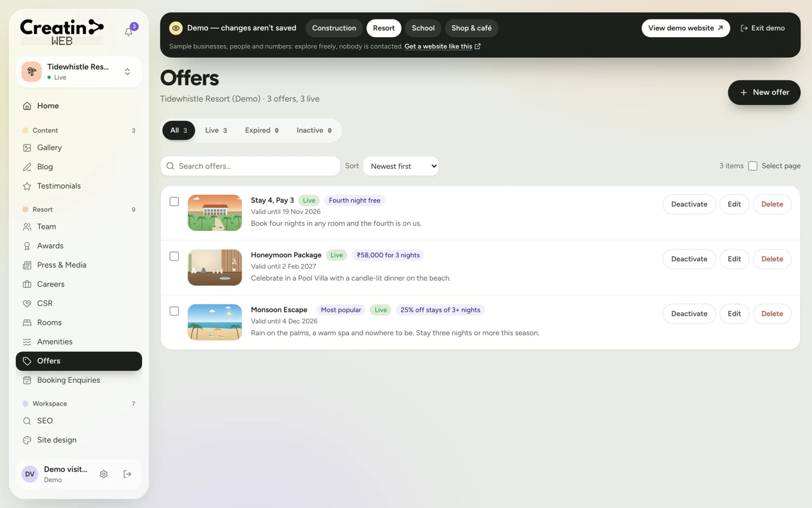Click the Site design palette icon
The width and height of the screenshot is (812, 508).
[x=27, y=440]
